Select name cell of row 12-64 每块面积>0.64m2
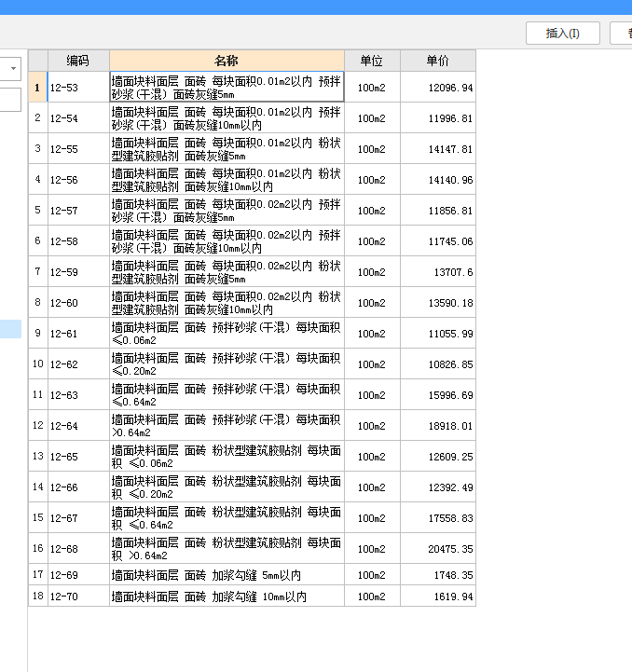The image size is (632, 672). click(x=227, y=426)
